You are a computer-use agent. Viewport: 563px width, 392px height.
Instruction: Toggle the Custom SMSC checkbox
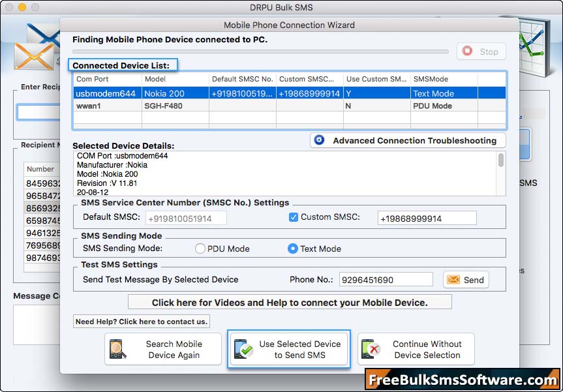[294, 217]
